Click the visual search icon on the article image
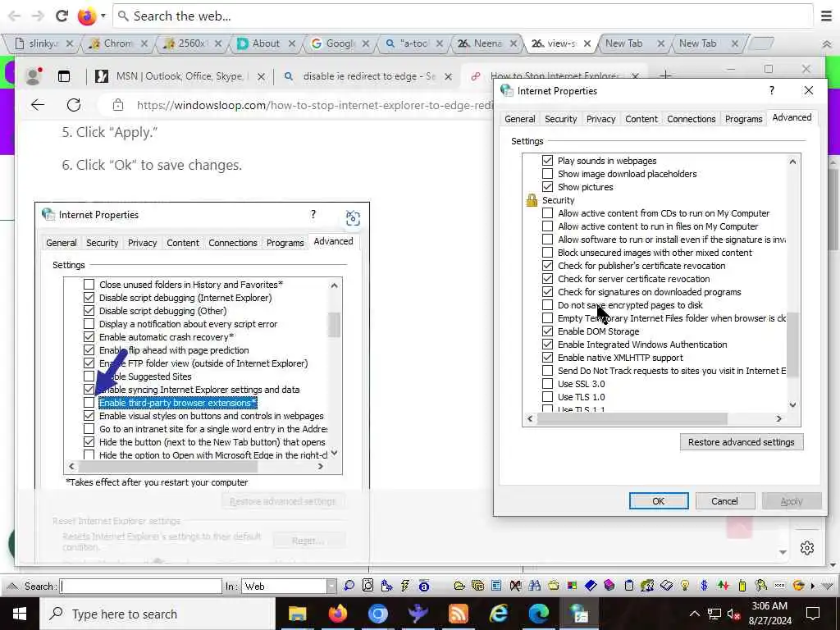Image resolution: width=840 pixels, height=630 pixels. pos(353,218)
